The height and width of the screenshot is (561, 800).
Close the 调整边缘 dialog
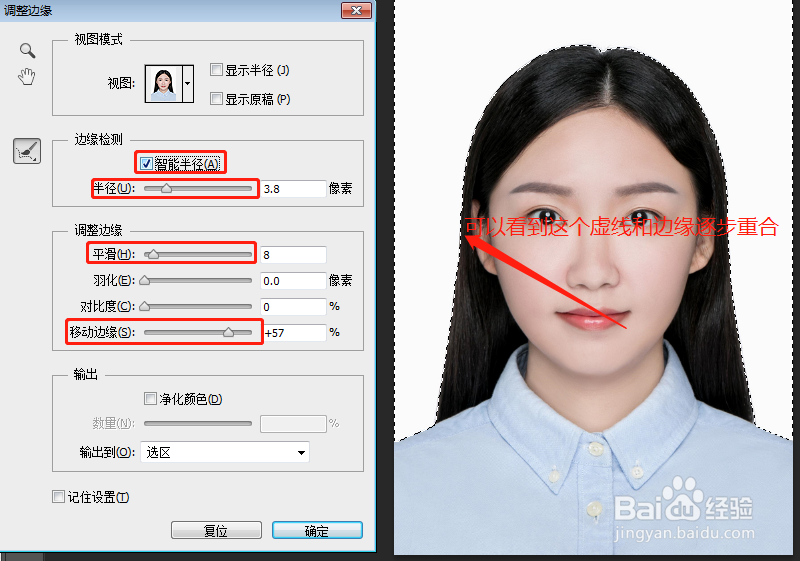pyautogui.click(x=356, y=10)
